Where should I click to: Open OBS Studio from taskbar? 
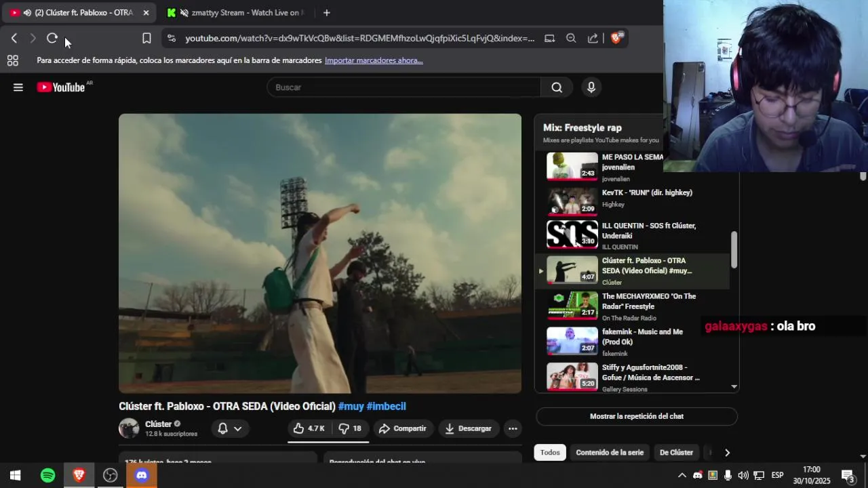(110, 475)
